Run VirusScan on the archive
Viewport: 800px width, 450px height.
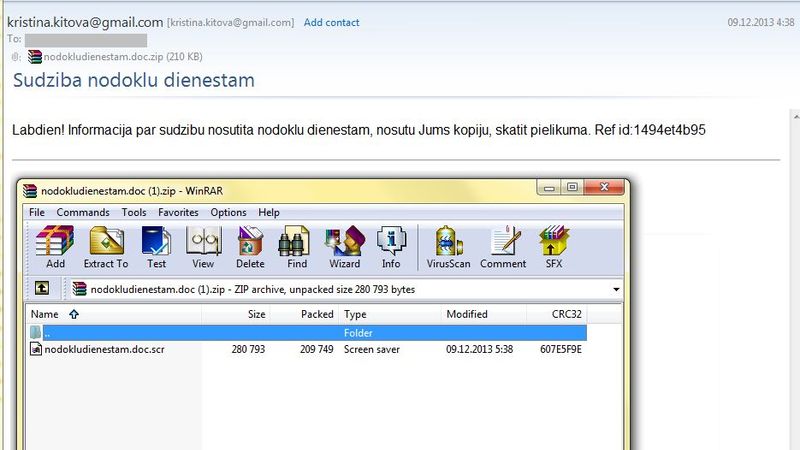[448, 247]
